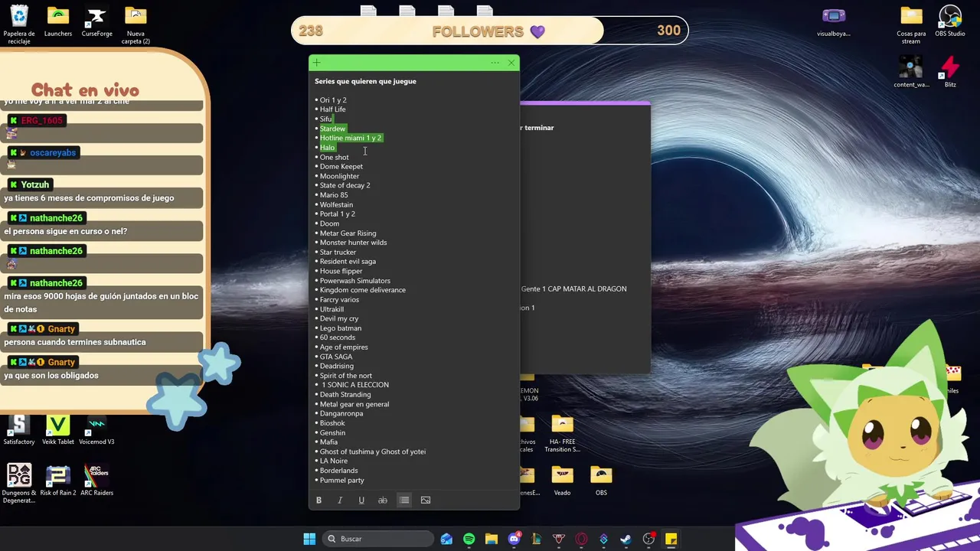Toggle italic formatting in the note
The width and height of the screenshot is (980, 551).
pyautogui.click(x=340, y=500)
